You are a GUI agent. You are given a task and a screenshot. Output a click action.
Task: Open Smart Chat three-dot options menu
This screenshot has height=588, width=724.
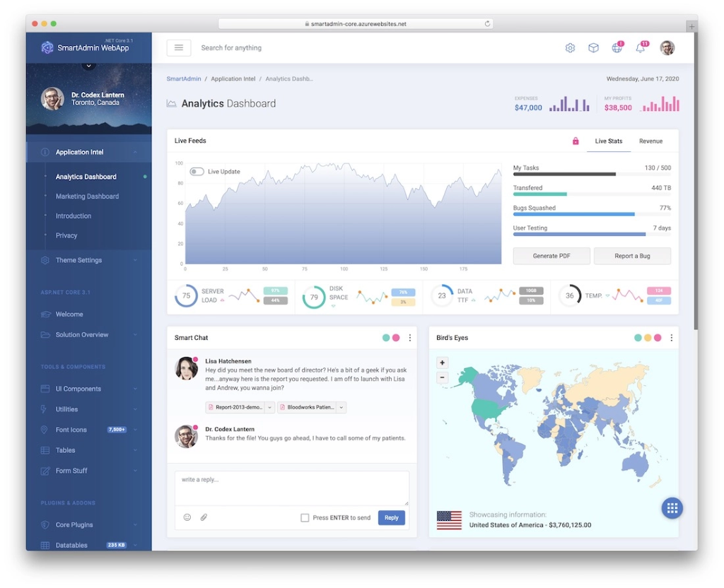point(410,338)
